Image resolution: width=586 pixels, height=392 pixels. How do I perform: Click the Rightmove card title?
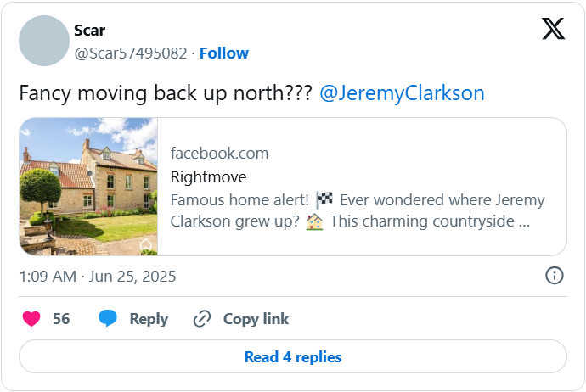(x=208, y=177)
